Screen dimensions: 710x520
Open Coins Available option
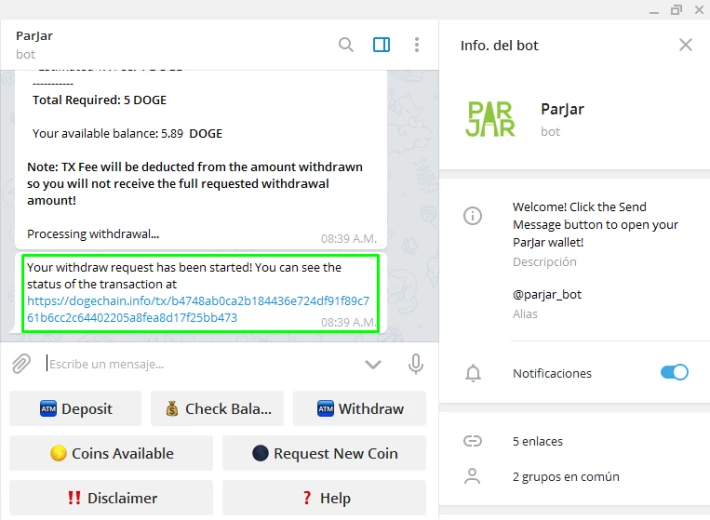[111, 453]
